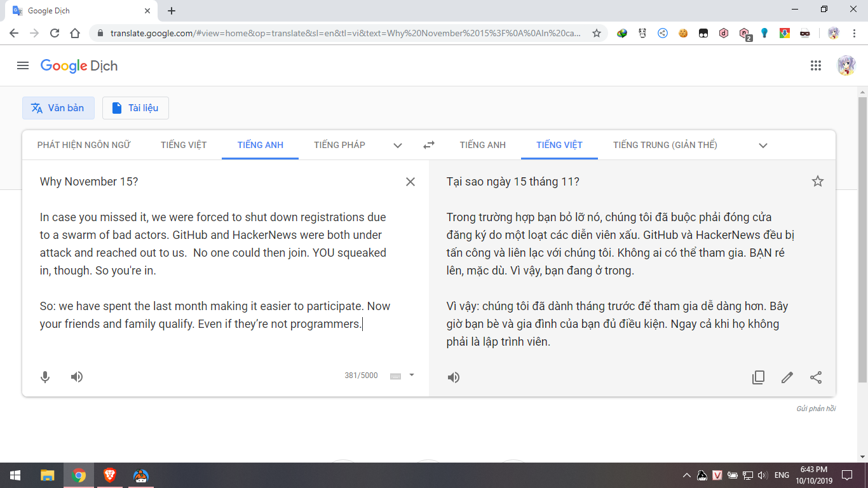Click the Google Dịch logo

pyautogui.click(x=79, y=65)
